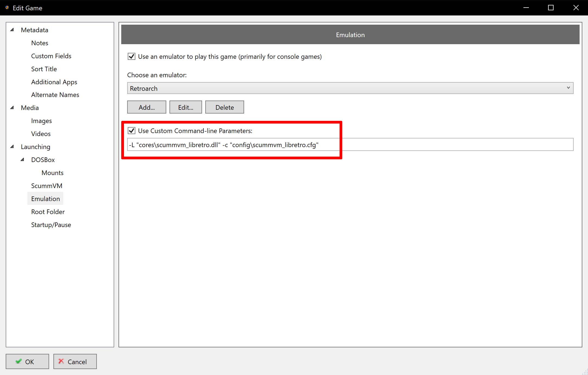This screenshot has height=375, width=588.
Task: Select the Emulation sidebar item
Action: pyautogui.click(x=45, y=199)
